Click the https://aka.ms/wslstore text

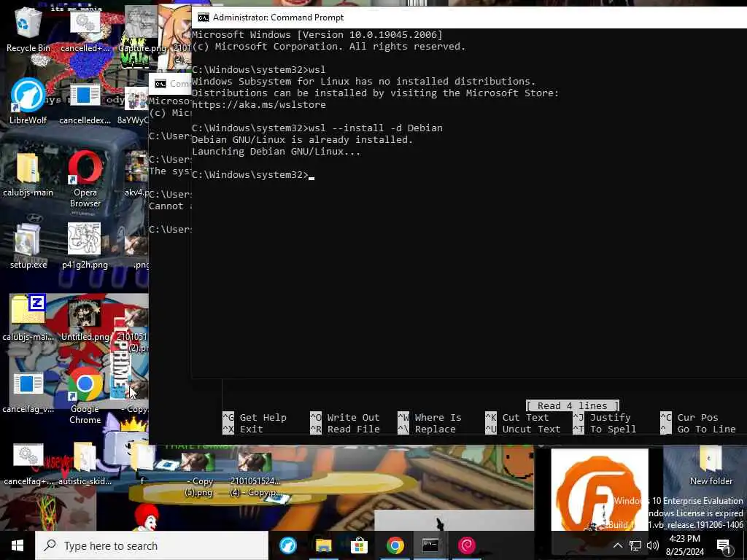click(x=259, y=105)
